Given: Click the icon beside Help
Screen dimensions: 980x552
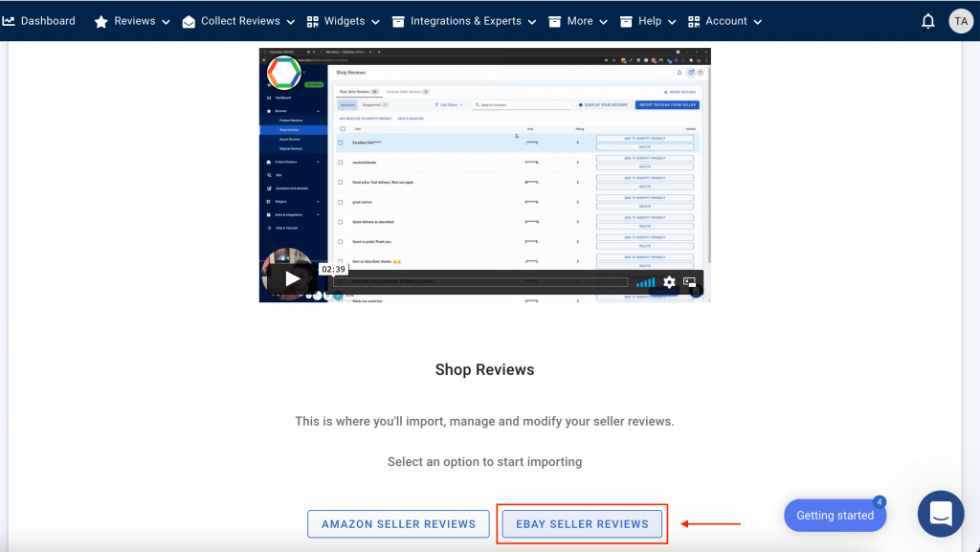Looking at the screenshot, I should click(x=626, y=22).
